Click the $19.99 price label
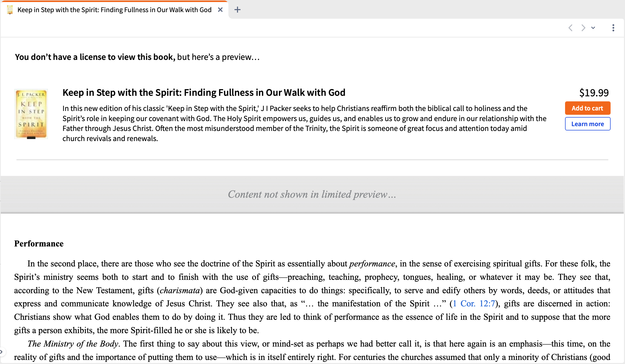 point(594,93)
